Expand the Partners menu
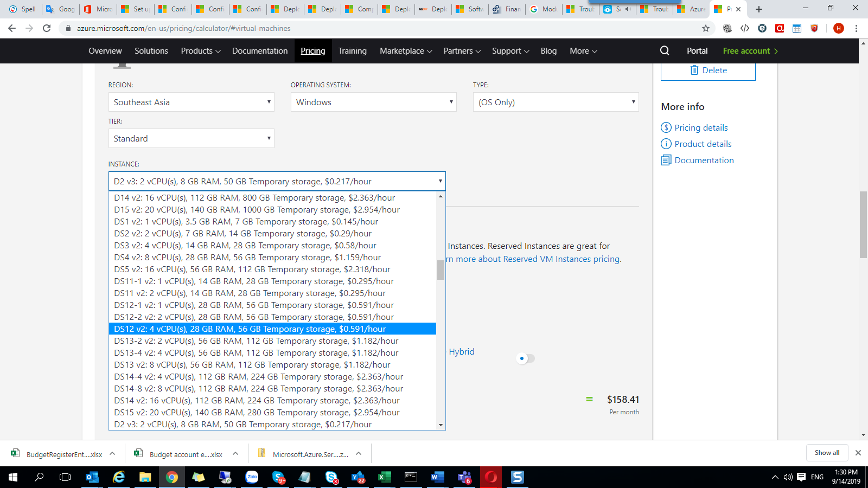This screenshot has width=868, height=488. [462, 50]
